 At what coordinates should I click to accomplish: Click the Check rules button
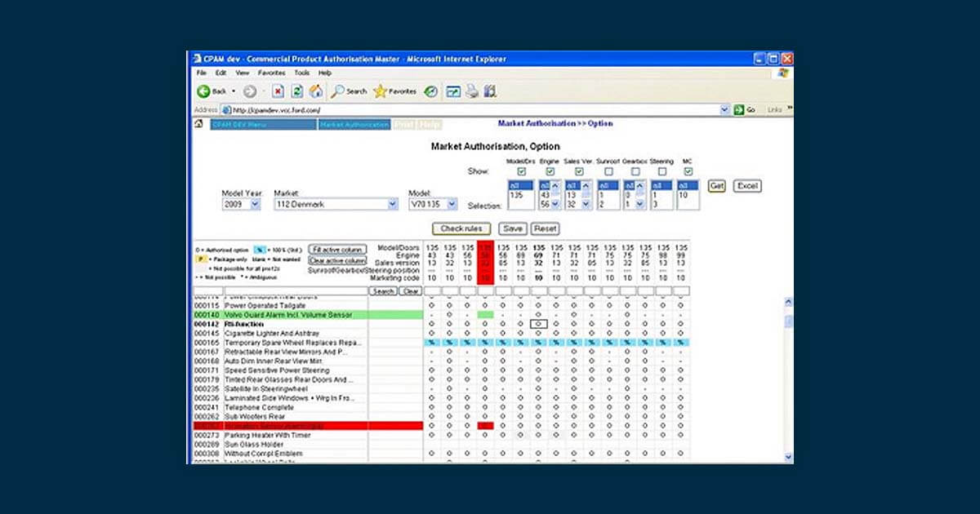tap(462, 229)
